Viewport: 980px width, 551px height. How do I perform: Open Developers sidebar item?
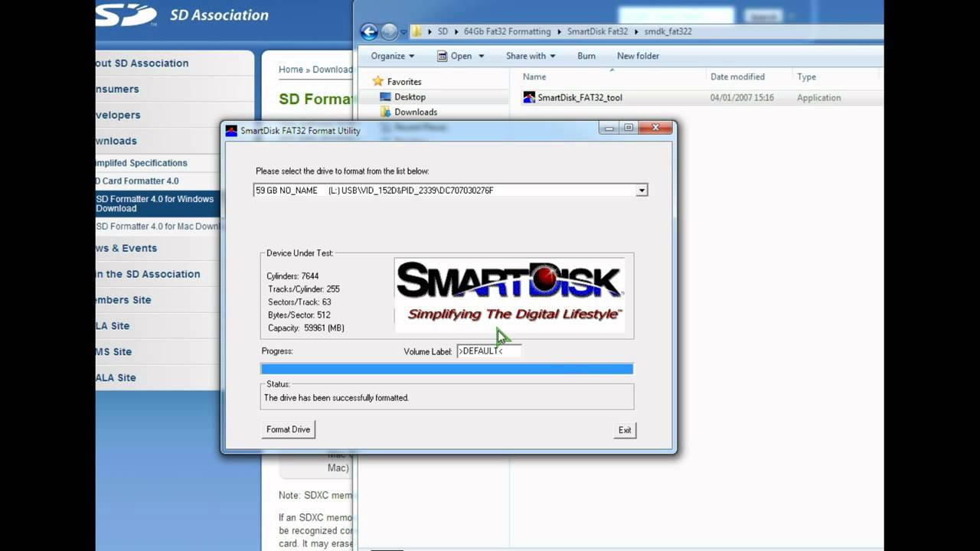118,116
